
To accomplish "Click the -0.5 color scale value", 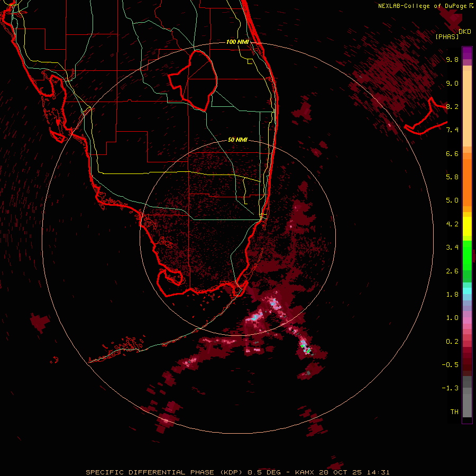I will pos(450,365).
